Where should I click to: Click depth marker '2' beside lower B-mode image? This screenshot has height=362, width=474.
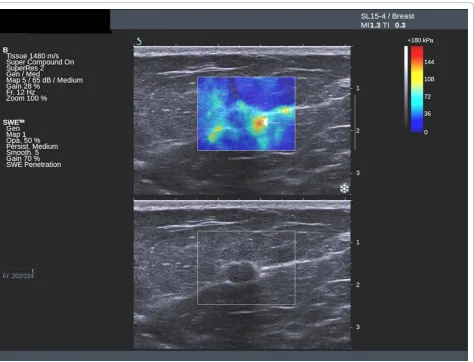(x=358, y=285)
